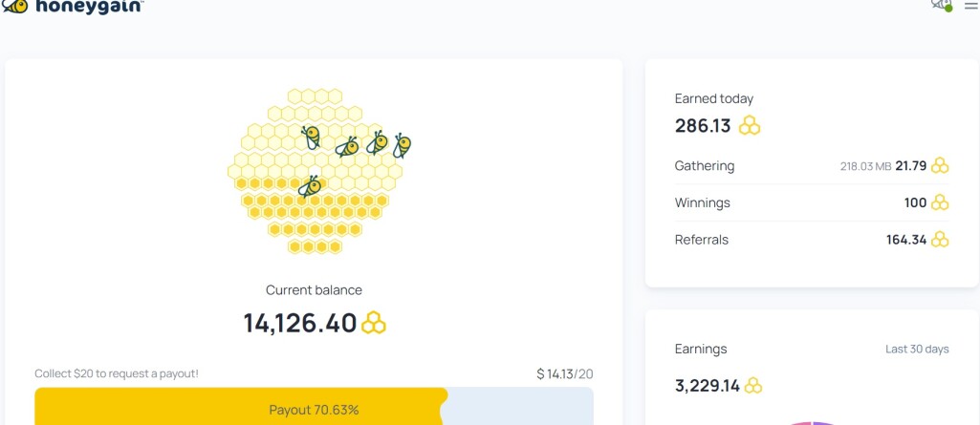This screenshot has width=980, height=425.
Task: Click honeycomb credit icon beside current balance
Action: point(374,323)
